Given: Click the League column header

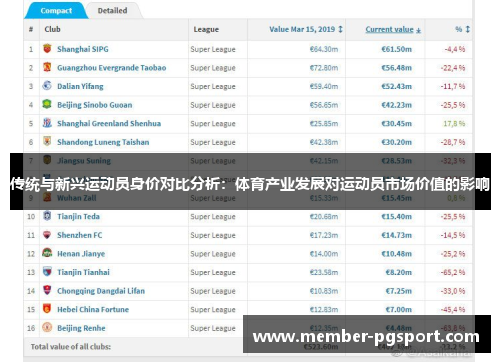Looking at the screenshot, I should pos(206,29).
